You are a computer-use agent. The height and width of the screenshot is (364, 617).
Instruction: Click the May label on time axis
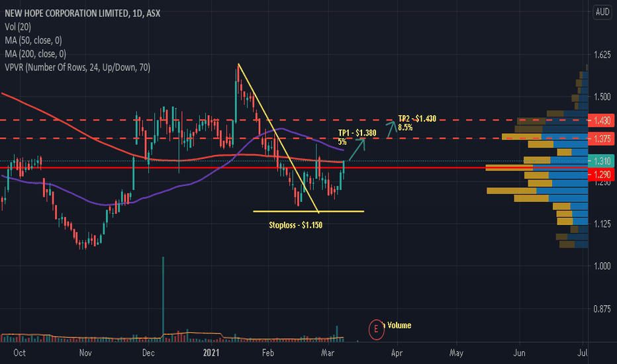(456, 353)
